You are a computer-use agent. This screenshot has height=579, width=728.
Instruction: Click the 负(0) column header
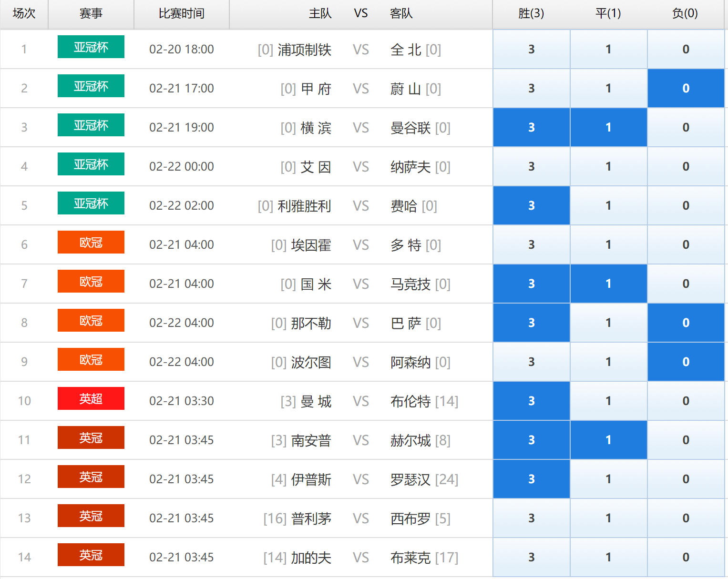685,13
